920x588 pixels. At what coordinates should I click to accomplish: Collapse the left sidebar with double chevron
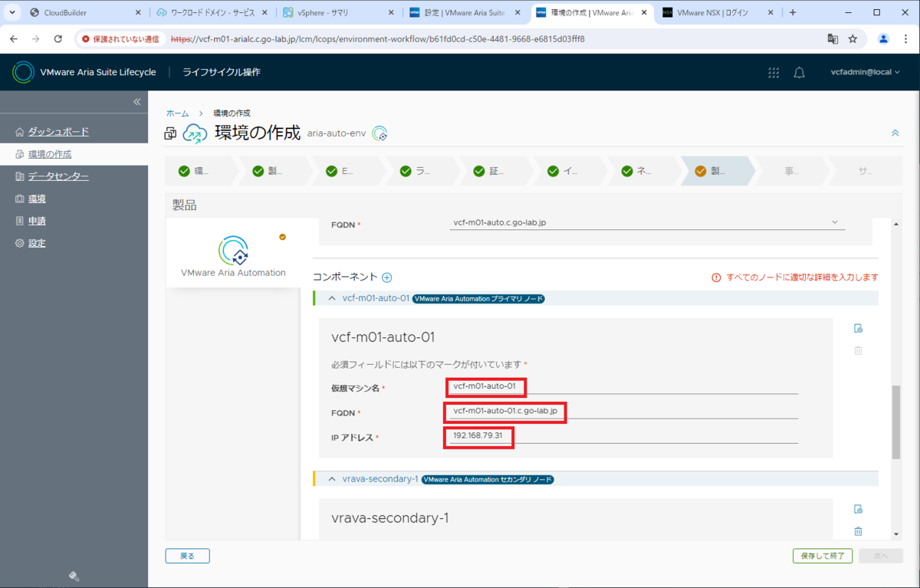[x=137, y=102]
